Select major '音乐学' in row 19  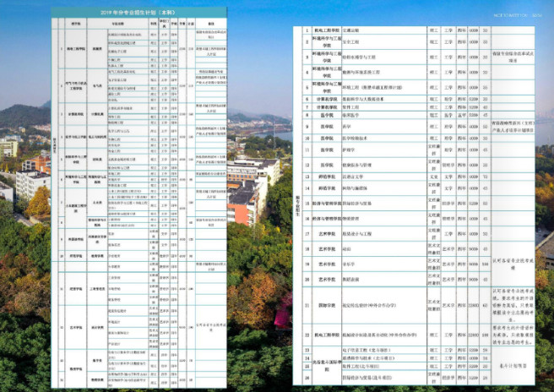click(349, 264)
